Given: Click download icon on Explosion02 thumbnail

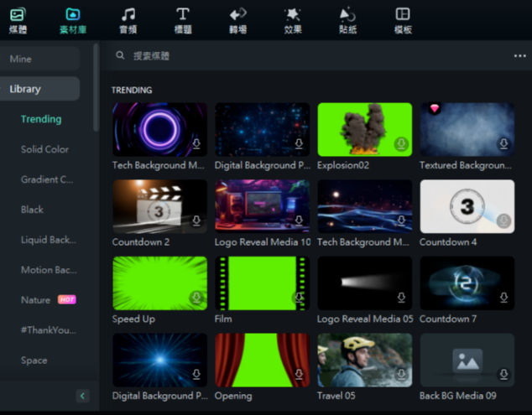Looking at the screenshot, I should (x=401, y=144).
